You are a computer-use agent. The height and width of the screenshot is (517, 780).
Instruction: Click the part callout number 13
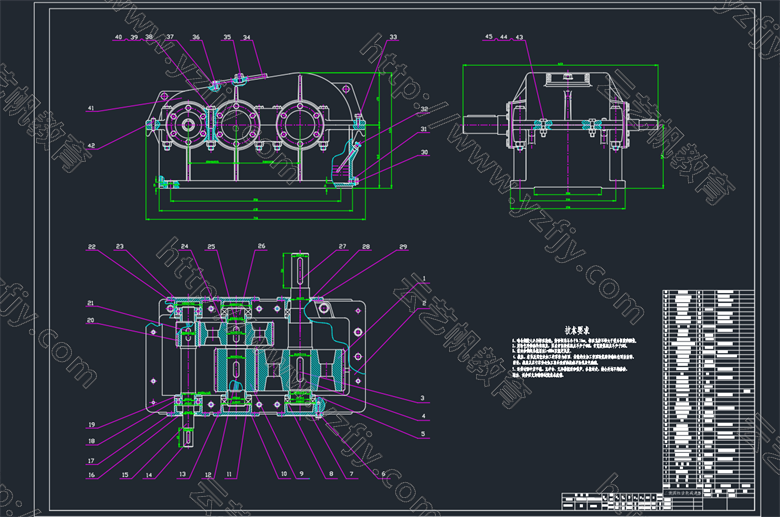[x=183, y=474]
